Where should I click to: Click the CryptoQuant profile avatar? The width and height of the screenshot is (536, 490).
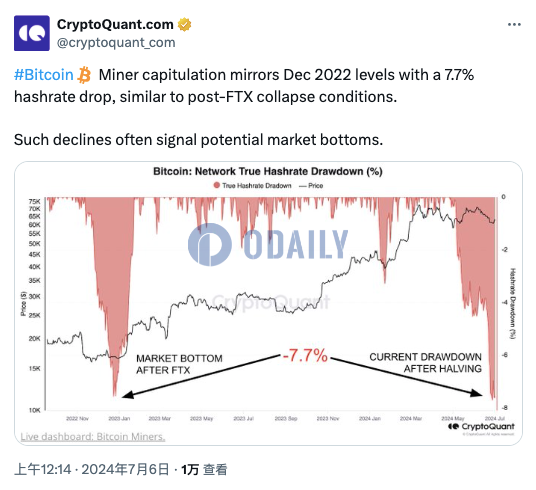click(32, 33)
